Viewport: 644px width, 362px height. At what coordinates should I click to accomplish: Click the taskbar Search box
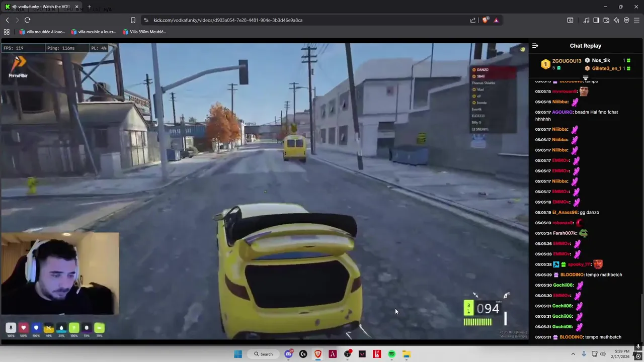tap(263, 354)
